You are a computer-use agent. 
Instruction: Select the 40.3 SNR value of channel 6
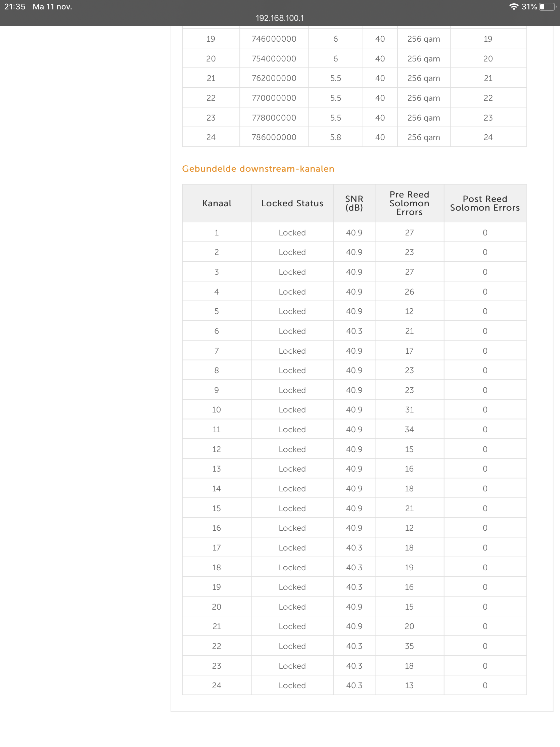click(354, 331)
